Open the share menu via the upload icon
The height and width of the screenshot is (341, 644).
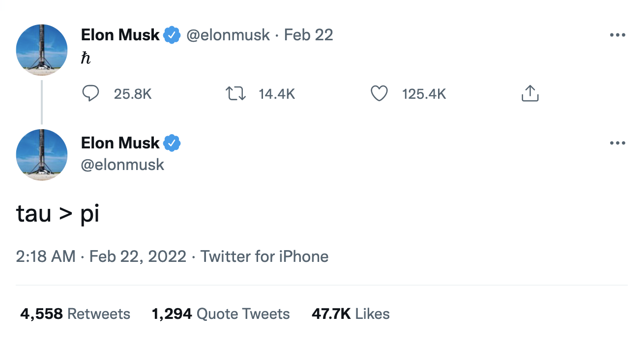coord(529,93)
